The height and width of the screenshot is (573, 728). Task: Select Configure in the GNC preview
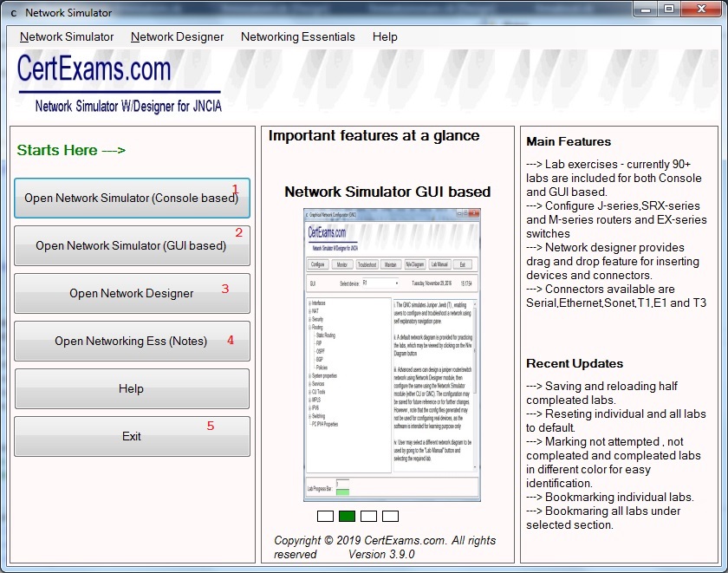tap(318, 264)
